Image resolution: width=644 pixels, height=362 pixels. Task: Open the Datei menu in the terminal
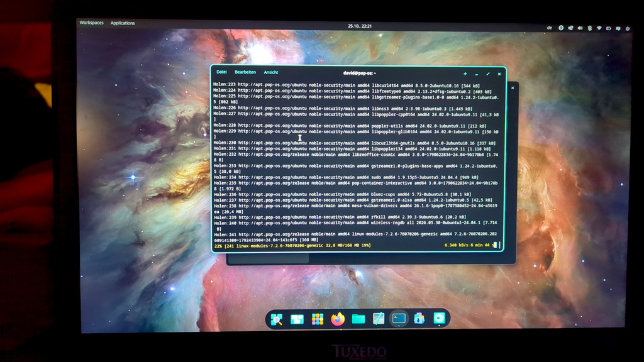point(221,72)
